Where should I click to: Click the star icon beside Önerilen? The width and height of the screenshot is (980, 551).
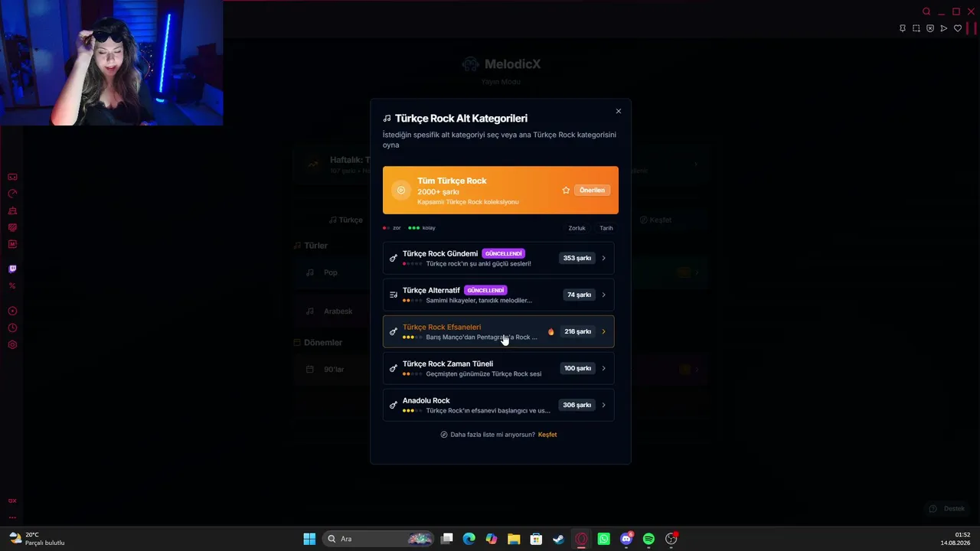coord(566,190)
